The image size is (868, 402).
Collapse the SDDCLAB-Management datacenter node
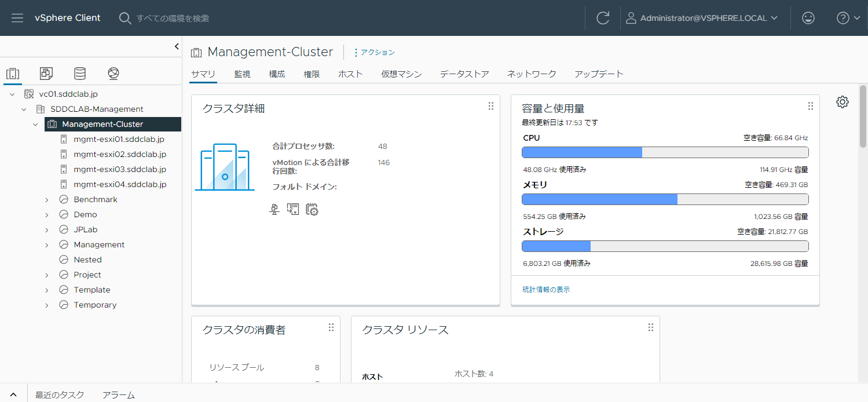[24, 109]
